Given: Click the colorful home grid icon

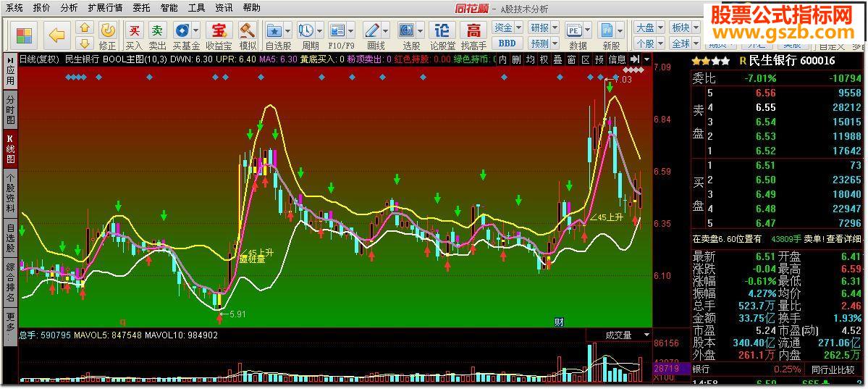Looking at the screenshot, I should point(25,35).
